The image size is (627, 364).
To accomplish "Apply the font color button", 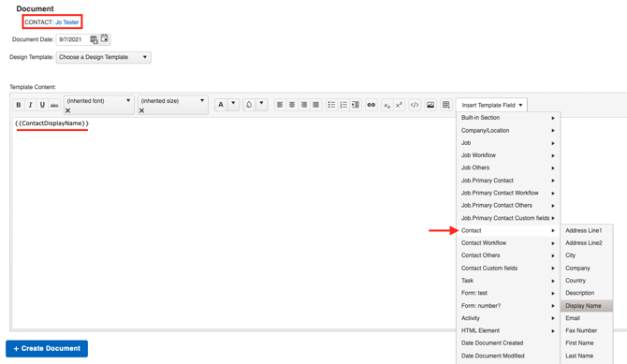I will click(x=221, y=105).
